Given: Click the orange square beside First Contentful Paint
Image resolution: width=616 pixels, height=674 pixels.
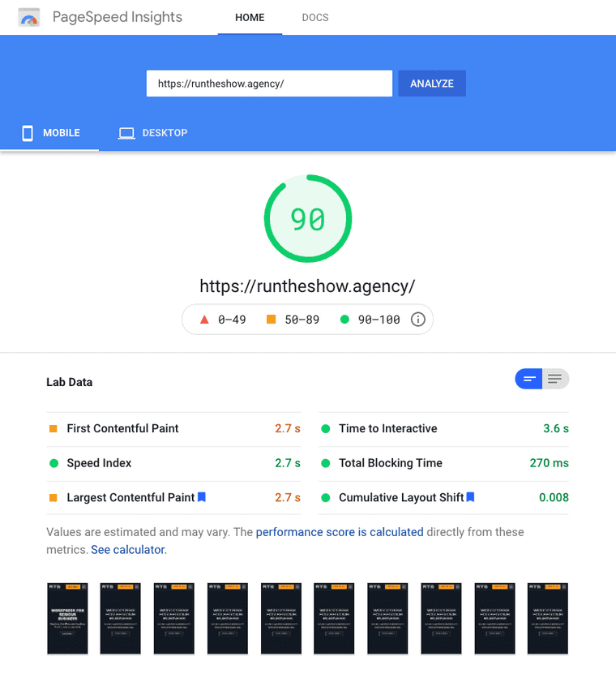Looking at the screenshot, I should click(x=53, y=428).
